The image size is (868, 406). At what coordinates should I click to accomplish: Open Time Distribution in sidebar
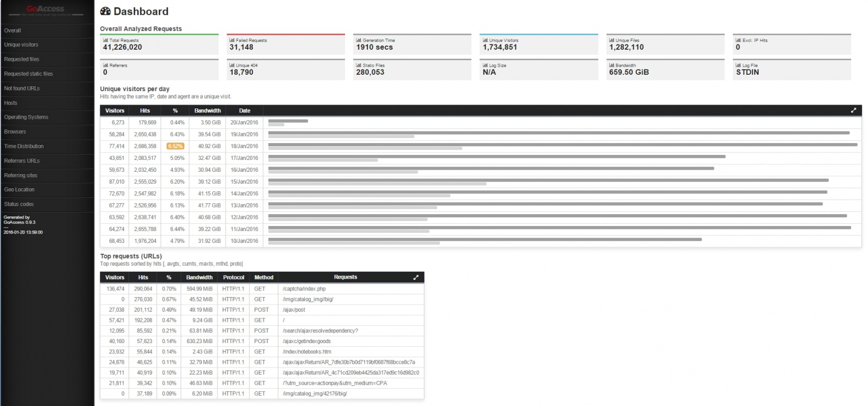point(47,146)
